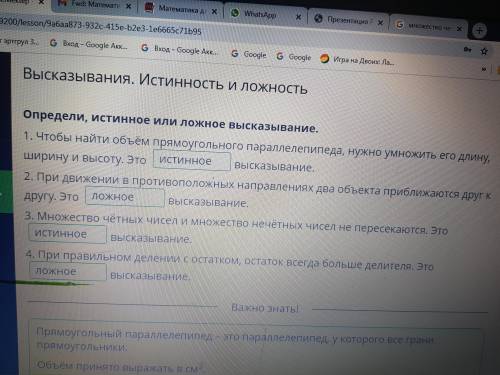Click the key password icon in address bar
Image resolution: width=500 pixels, height=375 pixels.
[467, 50]
